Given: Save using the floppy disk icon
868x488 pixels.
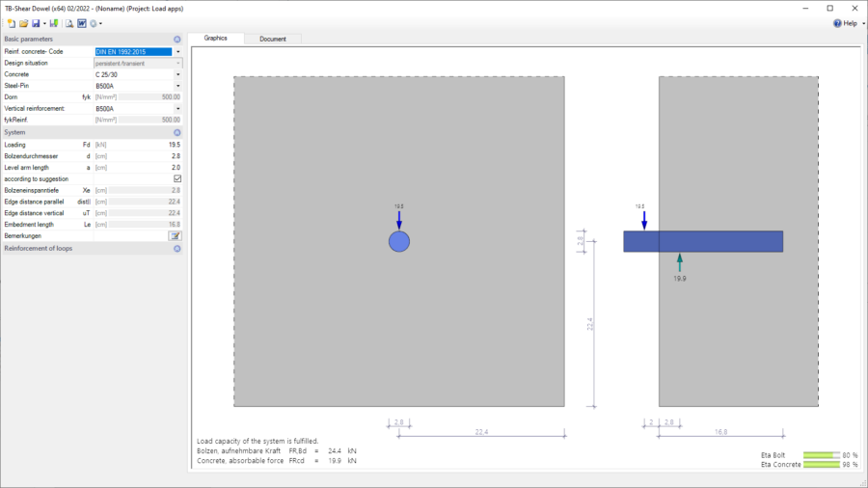Looking at the screenshot, I should click(x=36, y=23).
